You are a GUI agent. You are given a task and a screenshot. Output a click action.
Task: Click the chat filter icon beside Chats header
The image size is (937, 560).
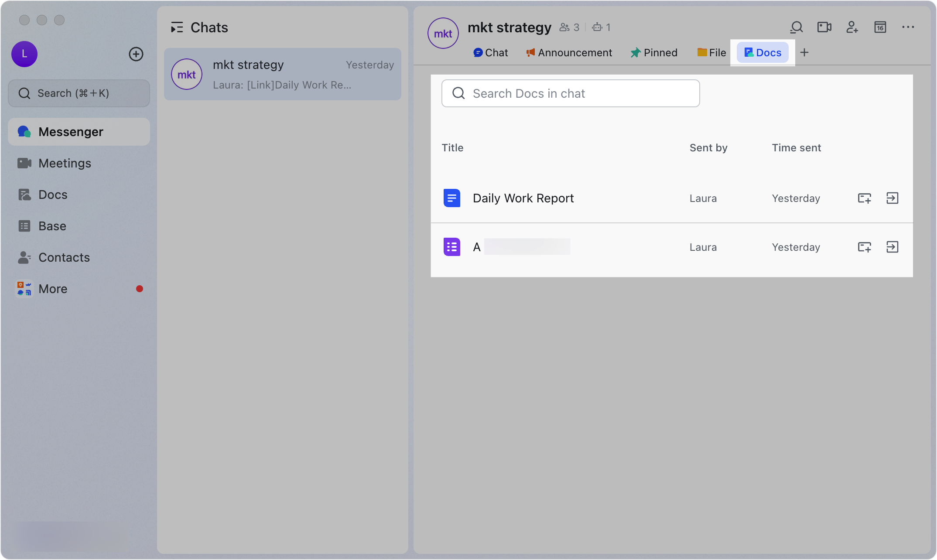coord(177,27)
